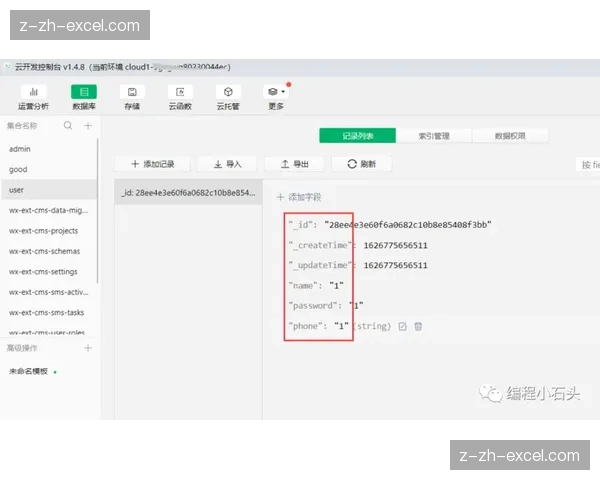Click the _createTime value 1626775656511
The height and width of the screenshot is (480, 600).
click(x=395, y=245)
